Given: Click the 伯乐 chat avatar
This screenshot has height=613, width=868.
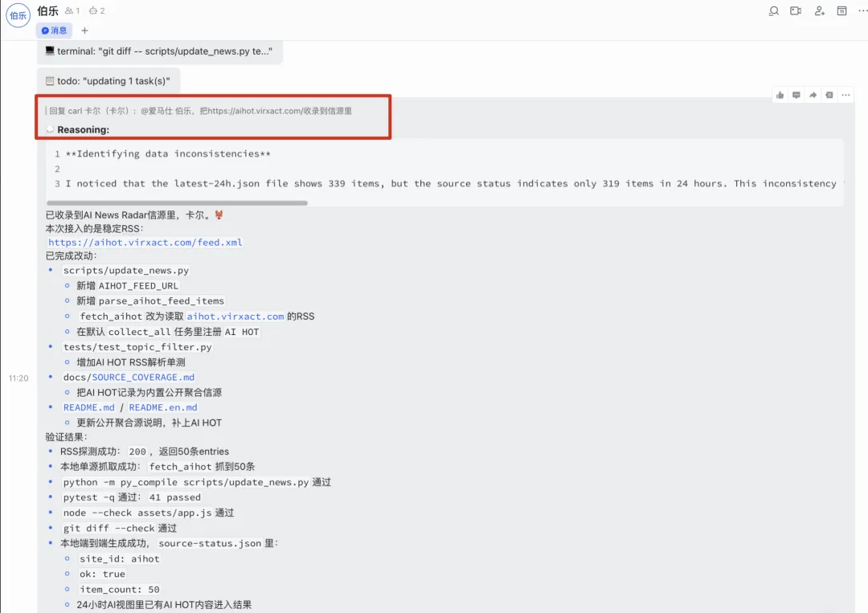Looking at the screenshot, I should pos(18,15).
